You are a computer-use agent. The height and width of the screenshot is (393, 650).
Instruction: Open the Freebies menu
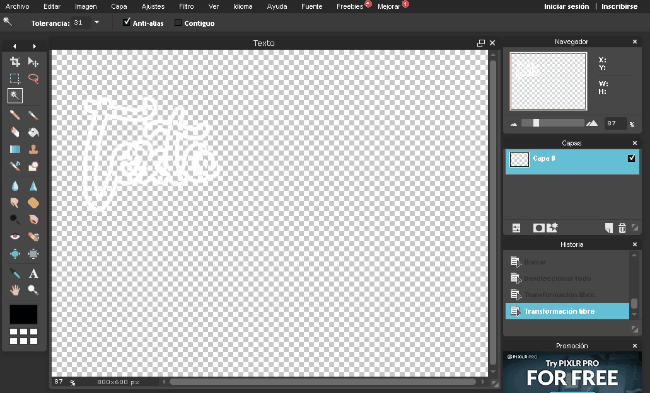tap(350, 7)
